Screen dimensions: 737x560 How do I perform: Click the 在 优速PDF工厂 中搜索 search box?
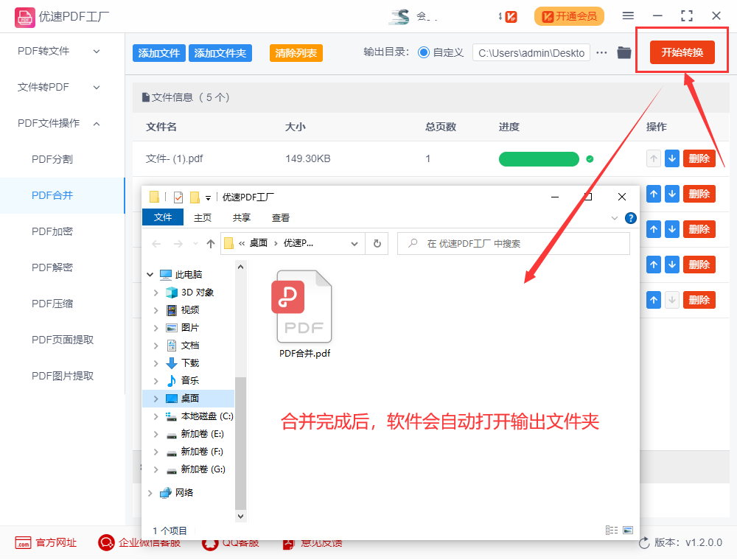tap(513, 244)
